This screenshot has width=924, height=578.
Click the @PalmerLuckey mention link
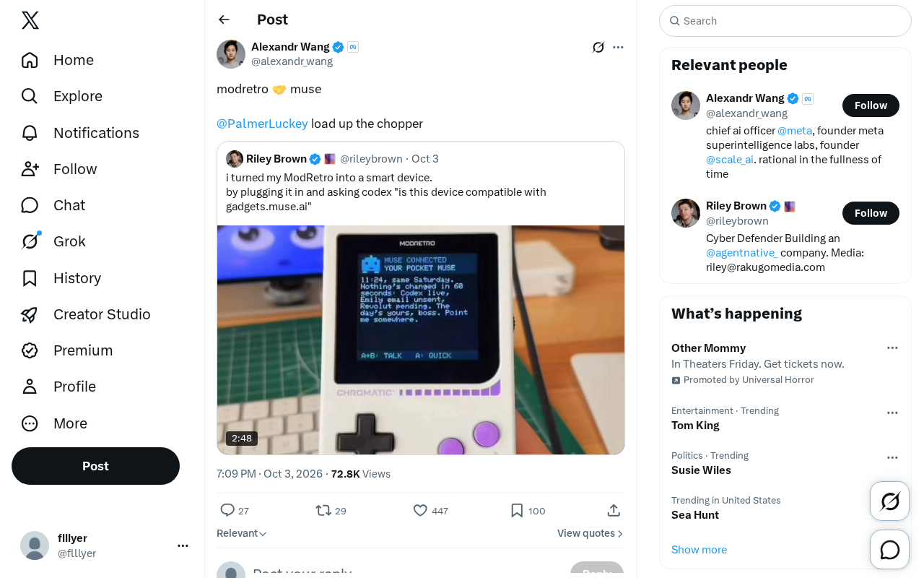(262, 124)
